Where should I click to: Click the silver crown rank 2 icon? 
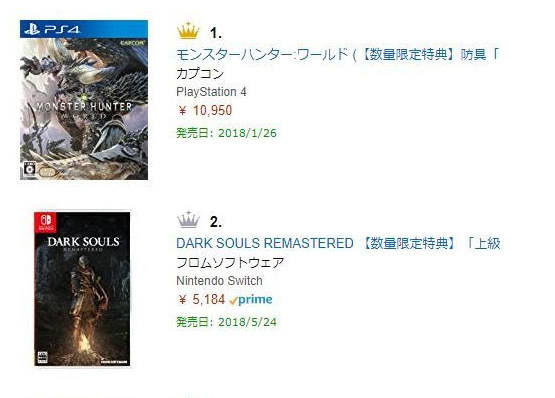tap(188, 220)
